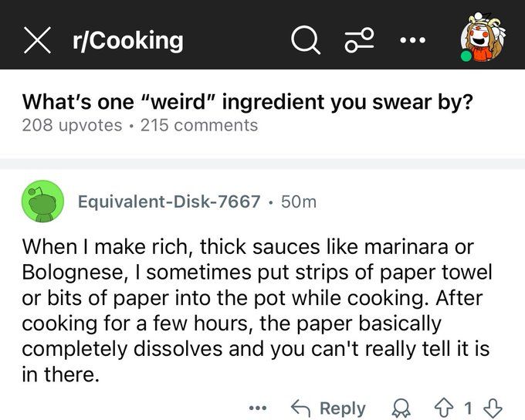Upvote the Equivalent-Disk-7667 comment
The width and height of the screenshot is (525, 420).
pyautogui.click(x=444, y=408)
